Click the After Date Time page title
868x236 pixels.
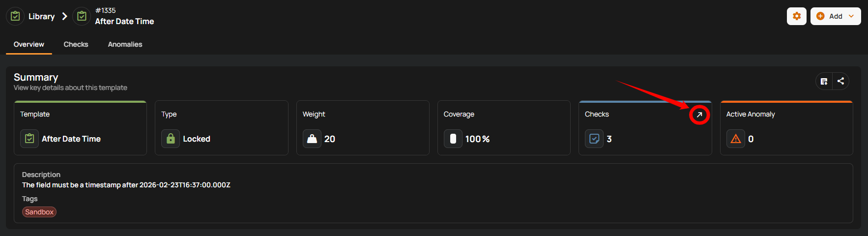[124, 22]
